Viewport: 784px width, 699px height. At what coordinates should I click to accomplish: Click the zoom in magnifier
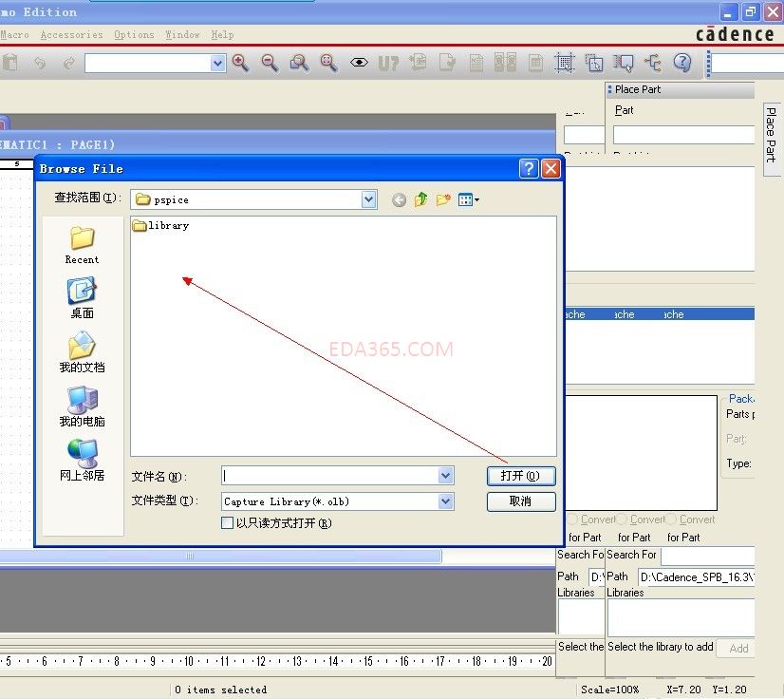[240, 63]
